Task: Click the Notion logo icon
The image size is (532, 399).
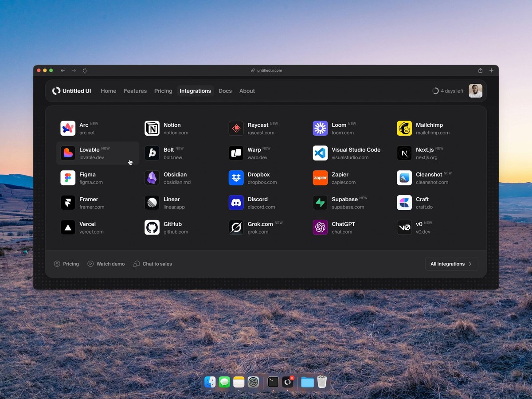Action: pyautogui.click(x=152, y=129)
